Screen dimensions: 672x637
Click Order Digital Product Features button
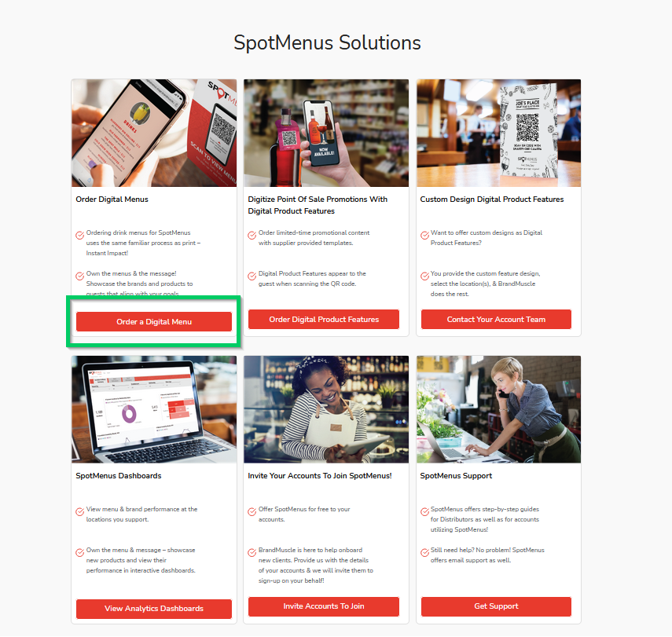coord(324,320)
